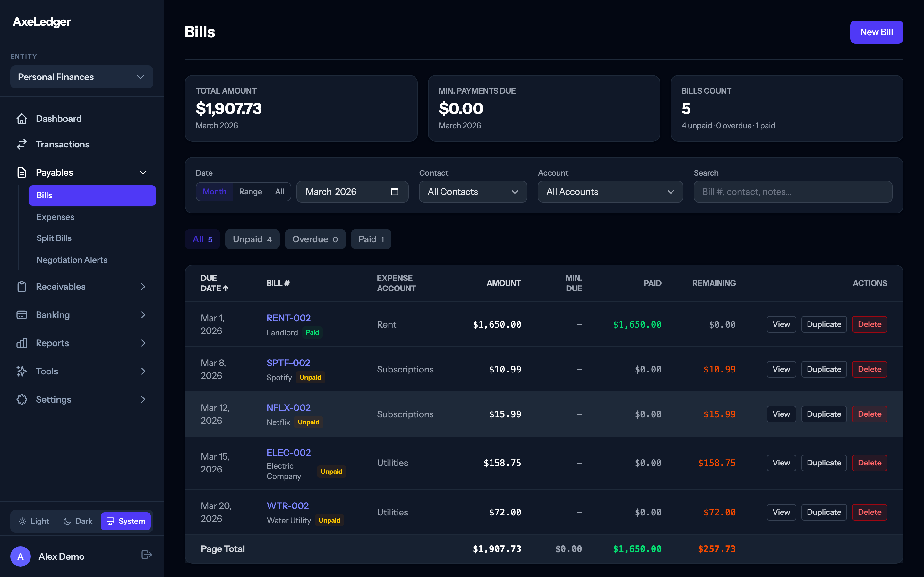Open Settings using the gear icon
924x577 pixels.
tap(22, 399)
